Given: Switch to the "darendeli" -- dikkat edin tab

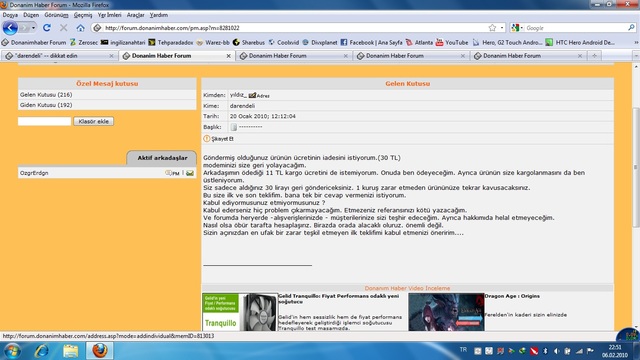Looking at the screenshot, I should point(59,56).
